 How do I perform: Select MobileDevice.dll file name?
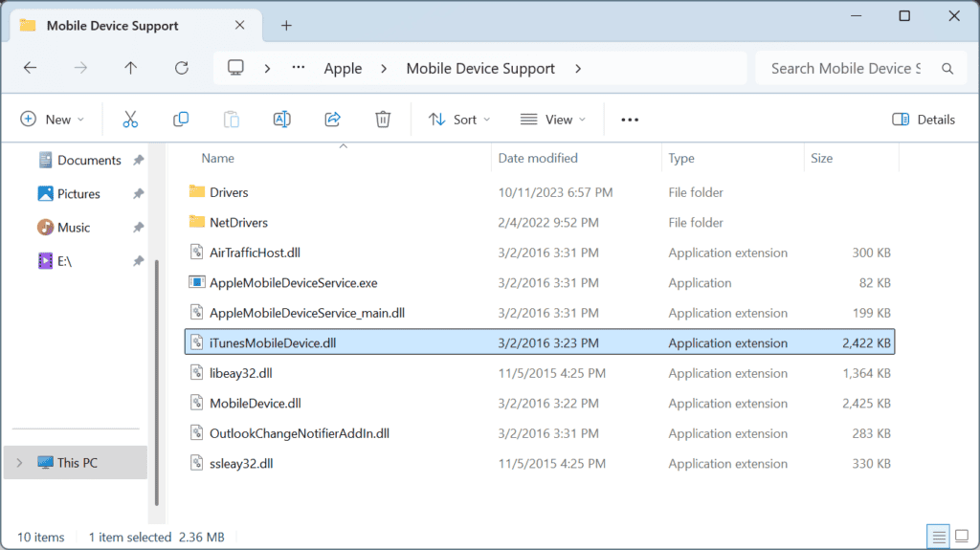255,403
